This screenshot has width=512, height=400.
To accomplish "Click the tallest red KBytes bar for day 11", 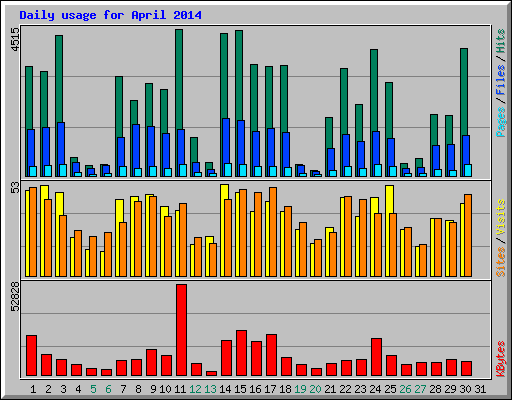I will point(181,330).
